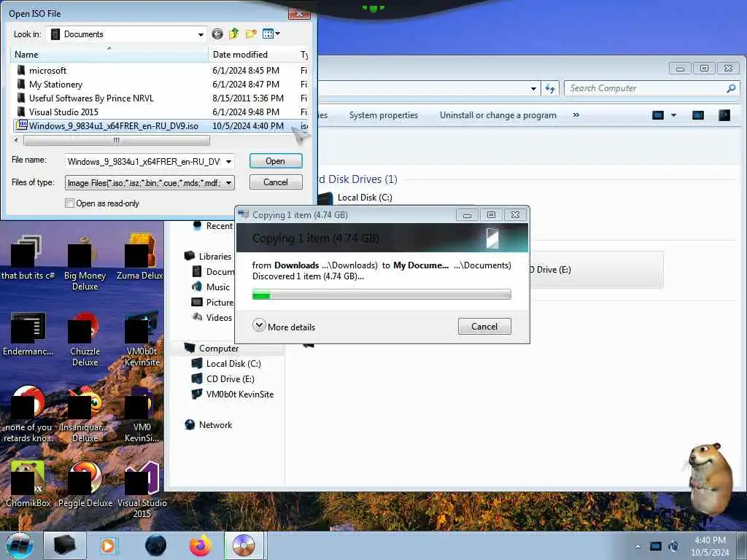Click Search Computer field
Viewport: 747px width, 560px height.
[645, 88]
